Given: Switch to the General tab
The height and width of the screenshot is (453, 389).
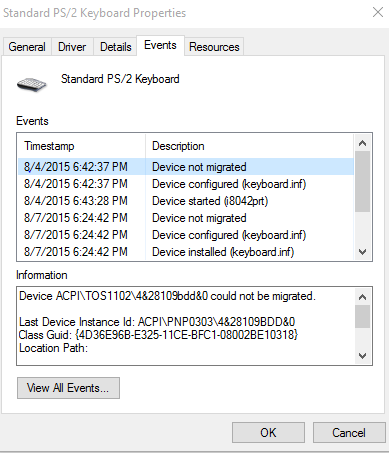Looking at the screenshot, I should (x=27, y=47).
